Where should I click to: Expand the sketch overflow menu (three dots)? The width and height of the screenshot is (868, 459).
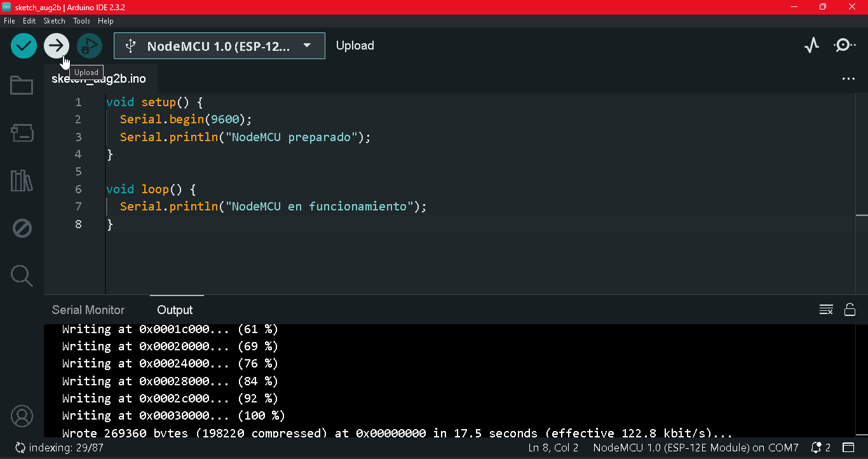848,78
